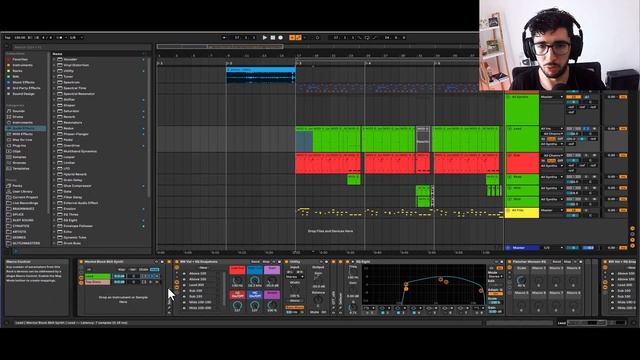Screen dimensions: 640x360
Task: Select the second chain in rack list
Action: click(x=97, y=282)
